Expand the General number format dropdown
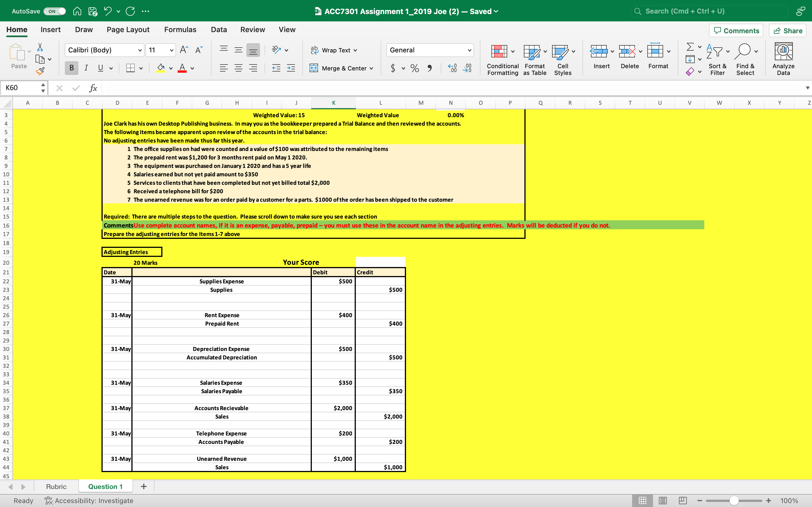 click(469, 50)
